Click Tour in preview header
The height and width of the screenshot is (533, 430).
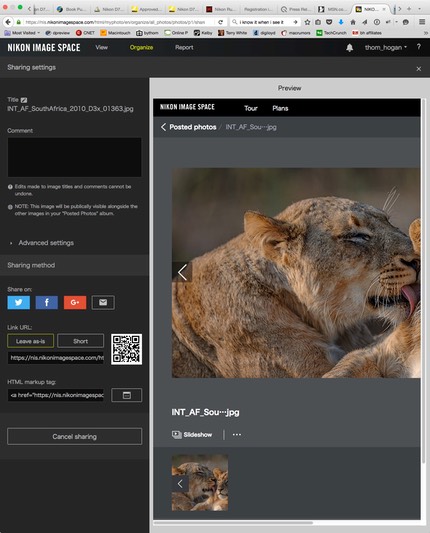pos(251,108)
